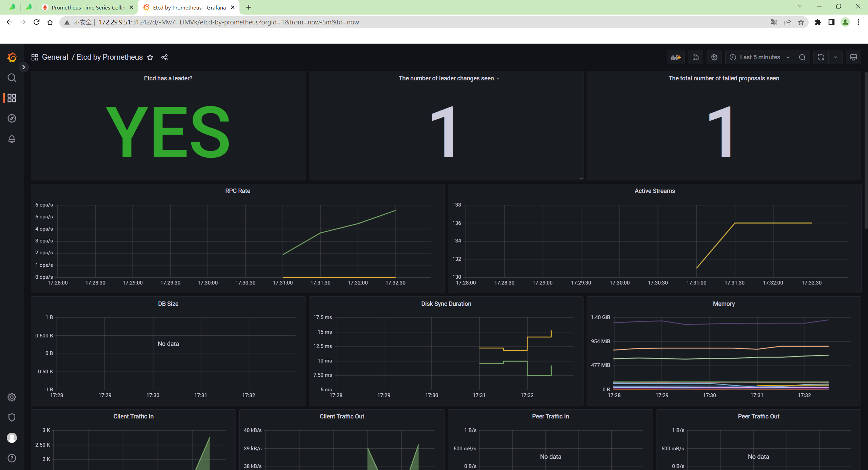
Task: Click the Etcd has a leader? panel title
Action: click(x=168, y=78)
